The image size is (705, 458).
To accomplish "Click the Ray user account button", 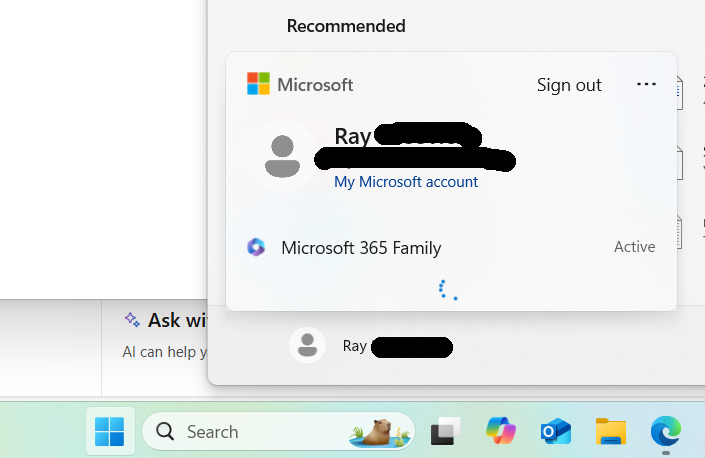I will pos(371,346).
